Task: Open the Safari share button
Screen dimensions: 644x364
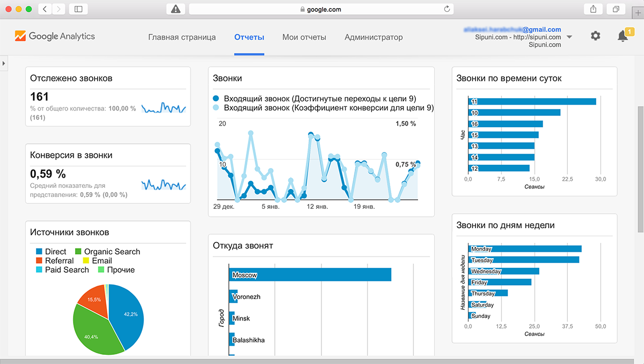Action: click(x=594, y=9)
